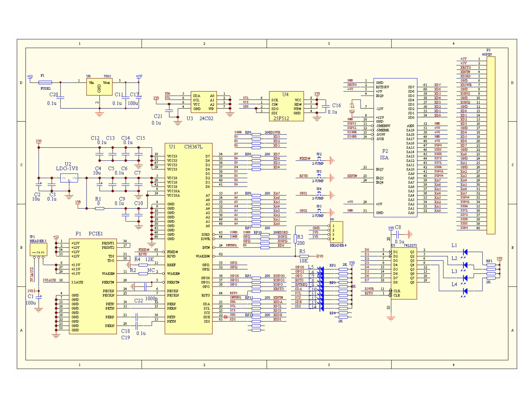Viewport: 532px width, 411px height.
Task: Select the C8 capacitor symbol above U5
Action: click(398, 235)
